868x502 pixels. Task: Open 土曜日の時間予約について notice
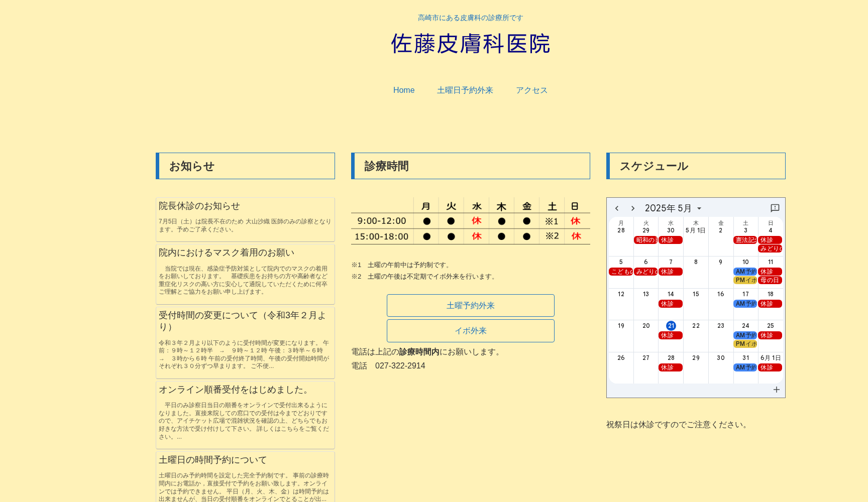[x=213, y=460]
